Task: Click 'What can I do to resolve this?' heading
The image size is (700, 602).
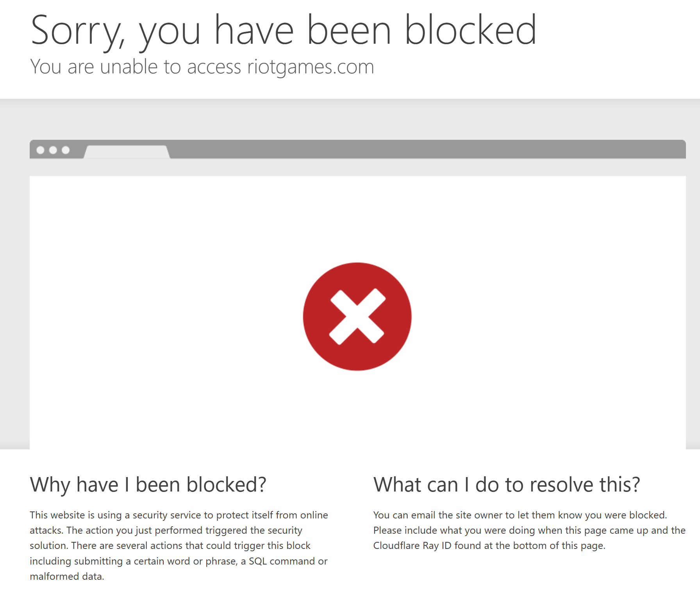Action: [507, 485]
